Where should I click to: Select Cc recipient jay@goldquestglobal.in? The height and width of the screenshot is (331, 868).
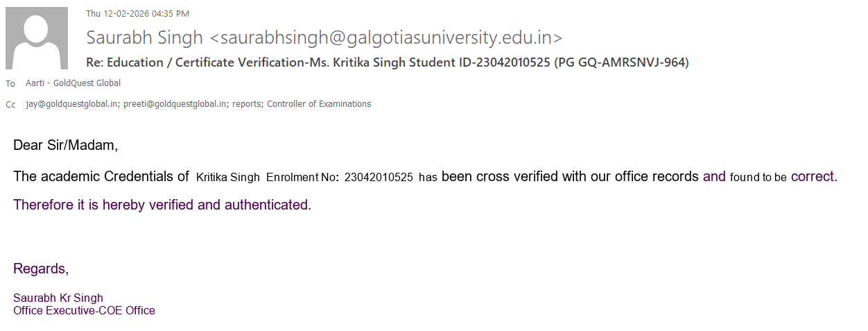[x=71, y=104]
